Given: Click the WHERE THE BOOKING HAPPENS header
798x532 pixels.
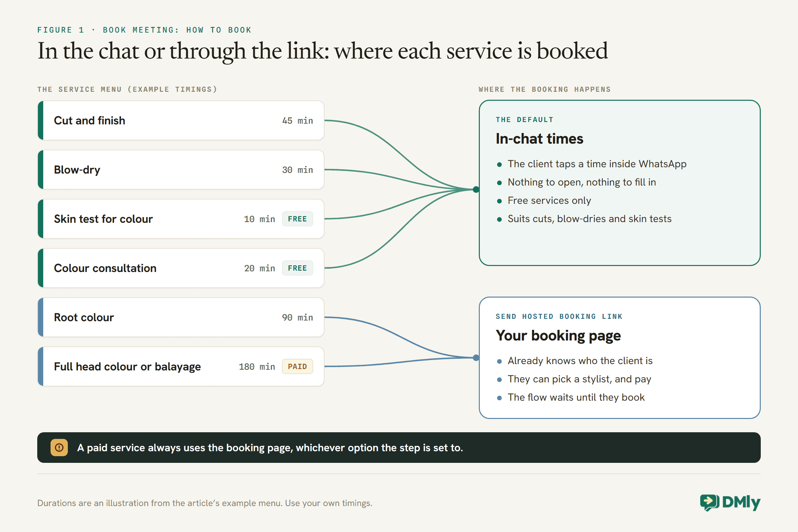Looking at the screenshot, I should point(545,89).
